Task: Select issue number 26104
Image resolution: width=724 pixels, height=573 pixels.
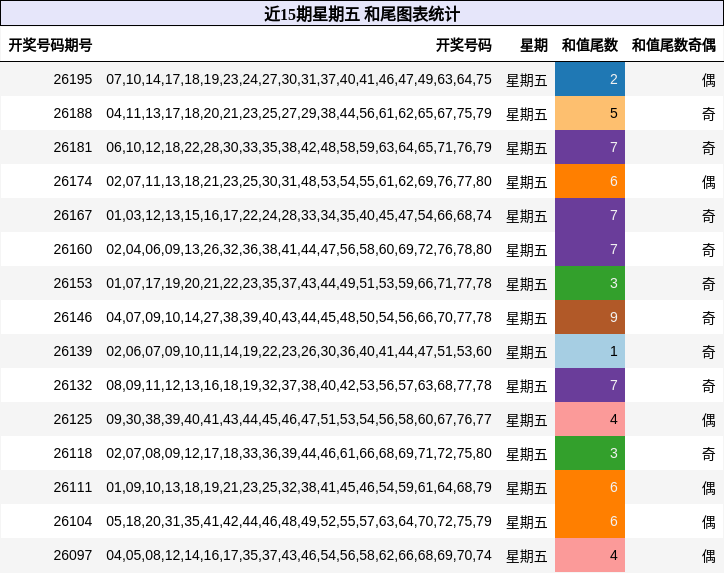Action: click(73, 522)
